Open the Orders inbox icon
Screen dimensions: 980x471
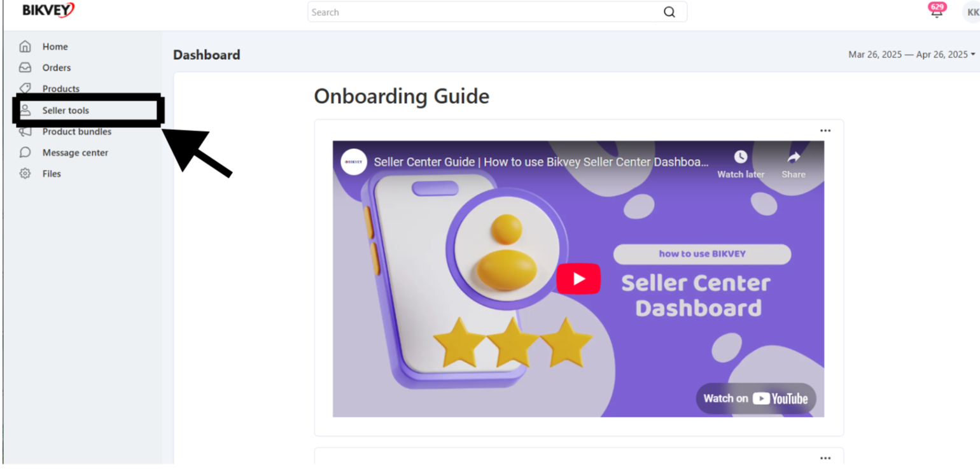point(25,67)
